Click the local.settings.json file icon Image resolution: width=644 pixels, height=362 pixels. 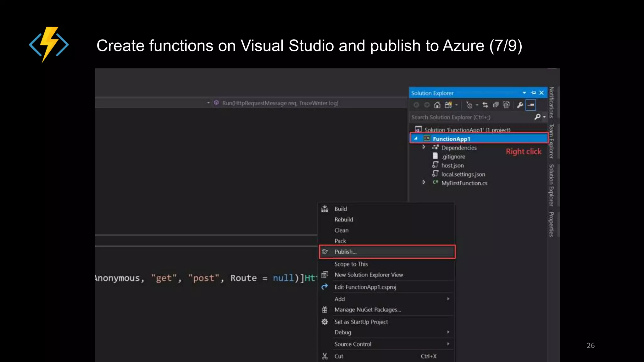[x=435, y=173]
